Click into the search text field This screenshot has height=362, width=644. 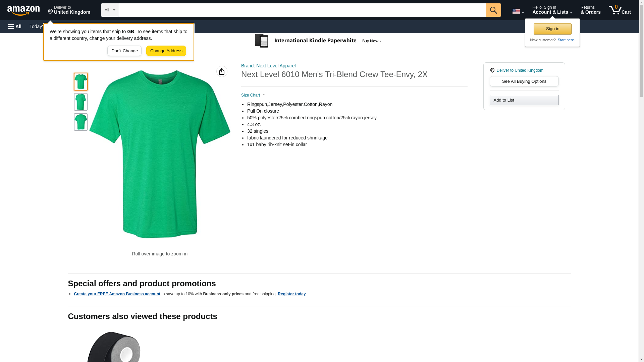click(302, 10)
